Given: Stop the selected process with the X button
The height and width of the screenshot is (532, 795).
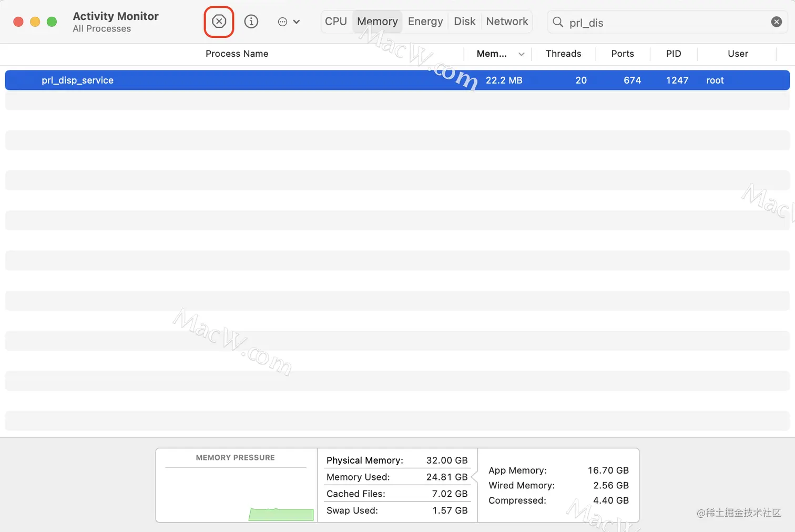Looking at the screenshot, I should click(x=219, y=22).
